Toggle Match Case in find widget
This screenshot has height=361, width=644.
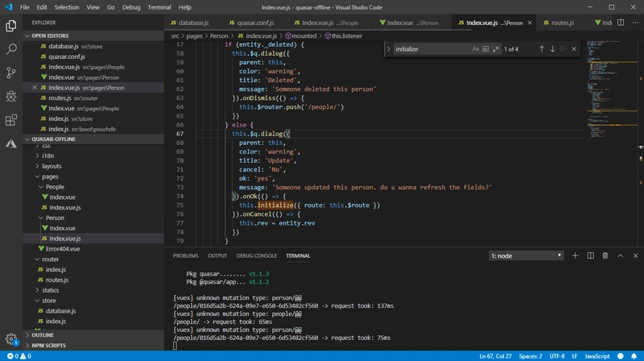(476, 49)
